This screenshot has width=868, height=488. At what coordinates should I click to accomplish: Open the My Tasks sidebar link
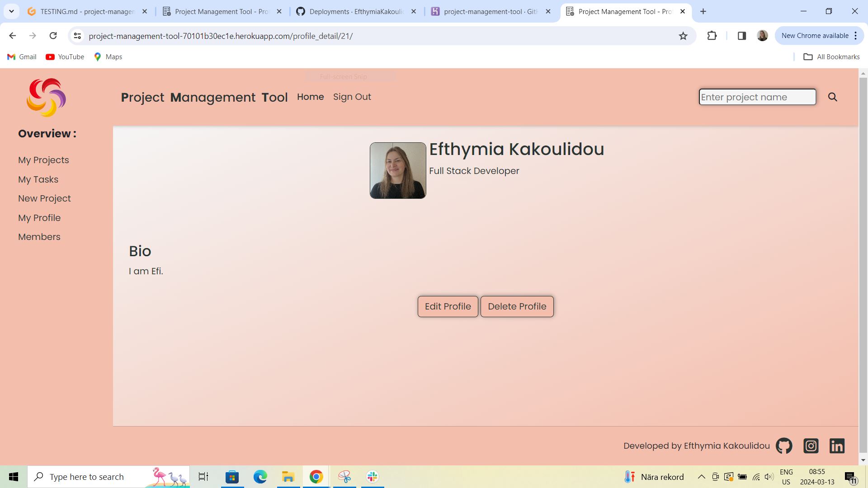click(x=38, y=179)
